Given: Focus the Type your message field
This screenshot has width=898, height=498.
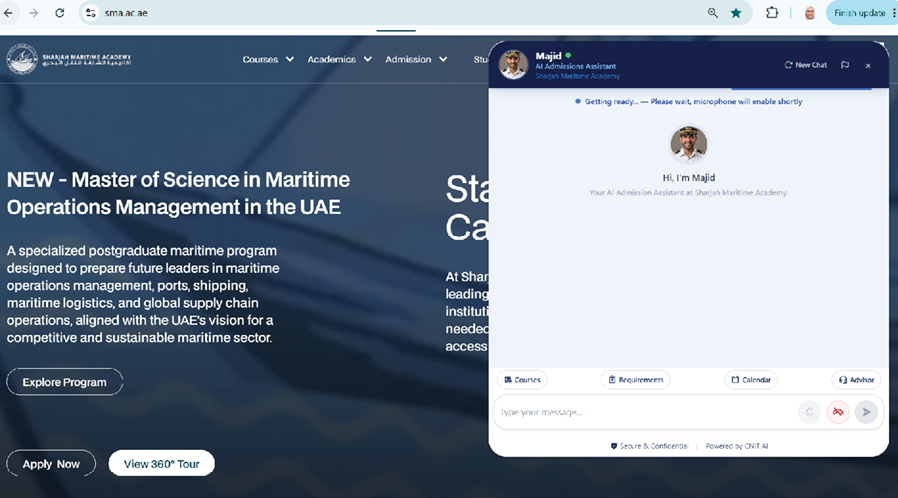Looking at the screenshot, I should [644, 412].
